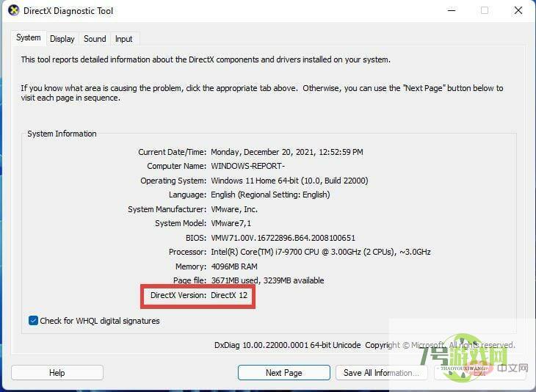Close the DirectX Diagnostic Tool window
Image resolution: width=536 pixels, height=392 pixels.
[518, 10]
